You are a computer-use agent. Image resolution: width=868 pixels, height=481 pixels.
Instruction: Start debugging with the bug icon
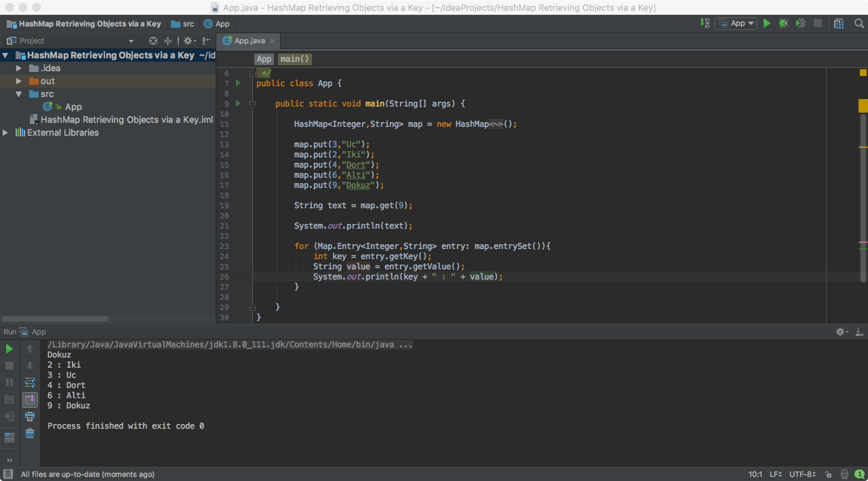click(783, 22)
